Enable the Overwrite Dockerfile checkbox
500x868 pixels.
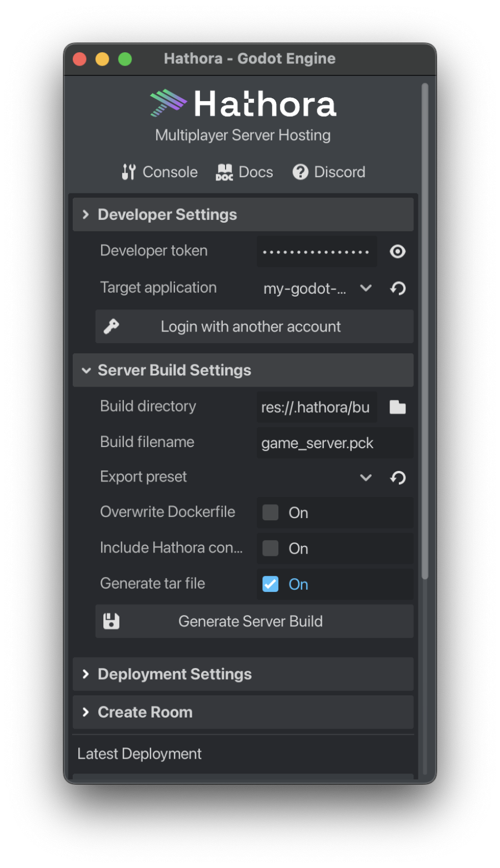tap(271, 513)
